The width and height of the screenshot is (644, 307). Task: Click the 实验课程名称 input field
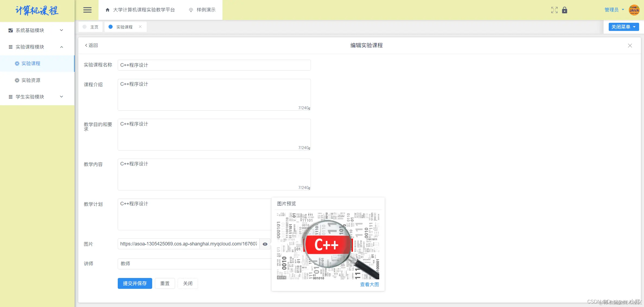coord(214,65)
